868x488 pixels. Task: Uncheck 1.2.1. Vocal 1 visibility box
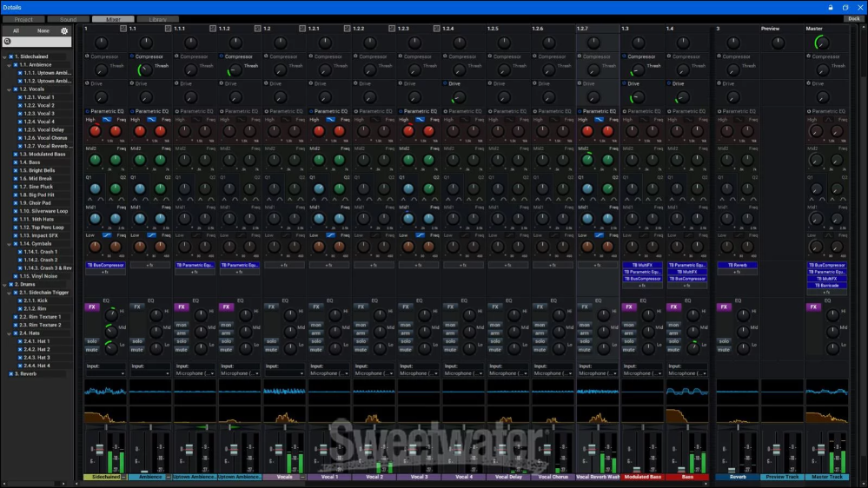[20, 97]
